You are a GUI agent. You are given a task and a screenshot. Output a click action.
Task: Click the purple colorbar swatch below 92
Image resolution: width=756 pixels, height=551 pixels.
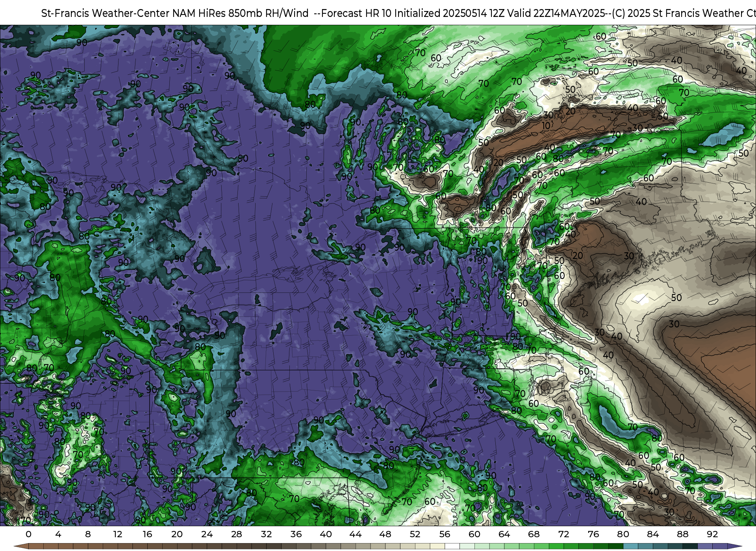[x=720, y=547]
